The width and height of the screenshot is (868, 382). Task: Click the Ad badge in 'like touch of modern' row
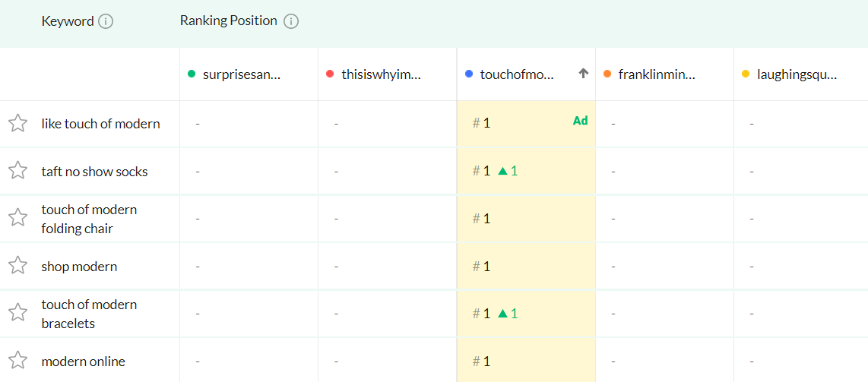tap(580, 121)
